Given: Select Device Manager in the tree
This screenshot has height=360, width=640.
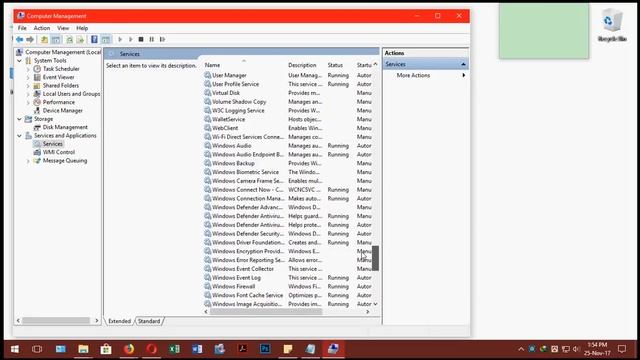Looking at the screenshot, I should pos(62,111).
